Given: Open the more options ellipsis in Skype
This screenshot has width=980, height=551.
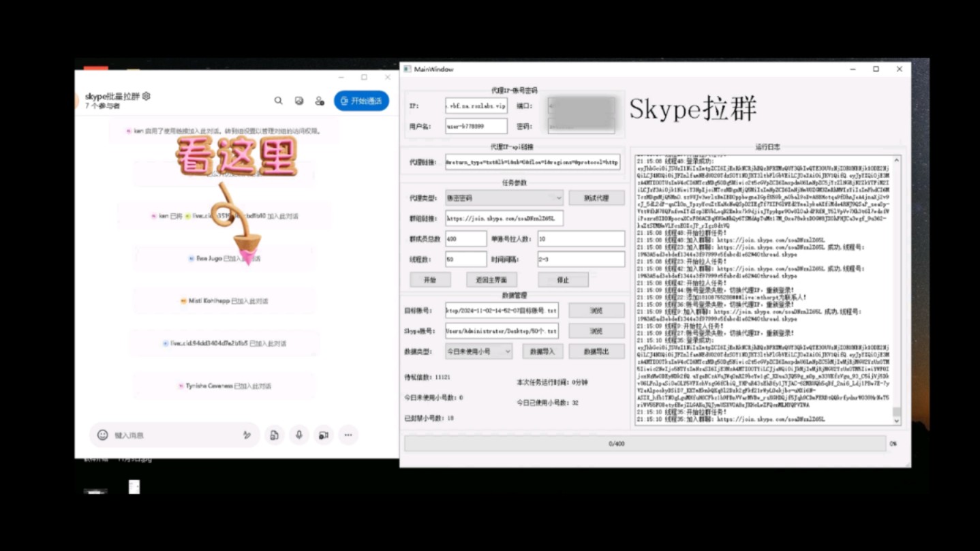Looking at the screenshot, I should pos(348,435).
